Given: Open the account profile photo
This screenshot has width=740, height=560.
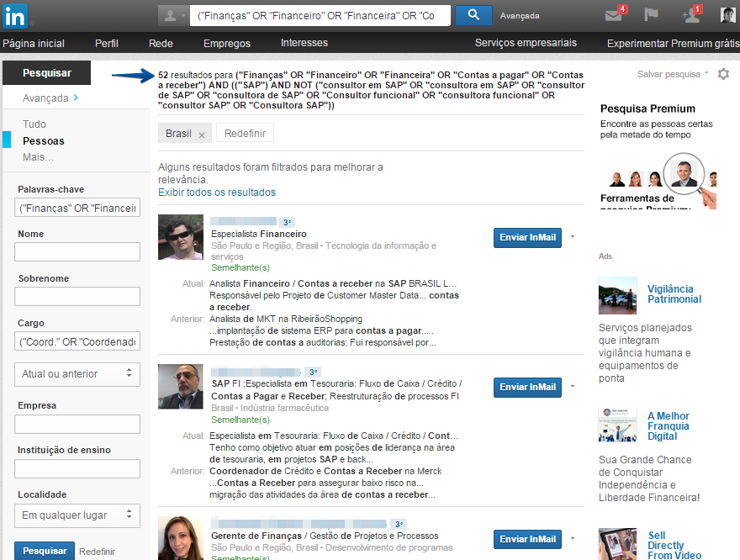Looking at the screenshot, I should [x=727, y=14].
